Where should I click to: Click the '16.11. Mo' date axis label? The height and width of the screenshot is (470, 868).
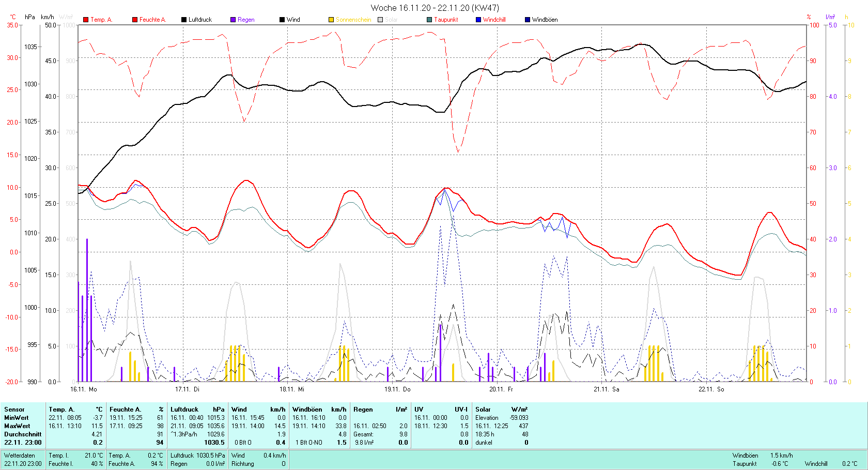coord(84,389)
